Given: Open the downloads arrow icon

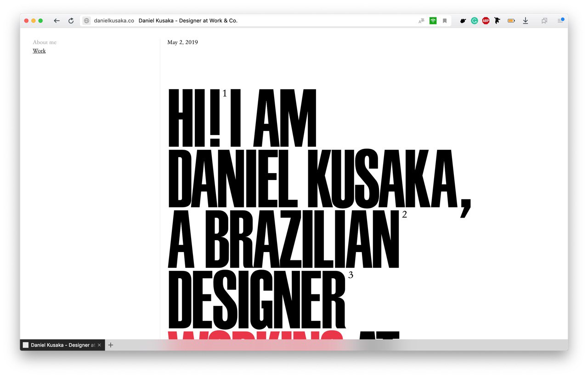Looking at the screenshot, I should (x=526, y=21).
